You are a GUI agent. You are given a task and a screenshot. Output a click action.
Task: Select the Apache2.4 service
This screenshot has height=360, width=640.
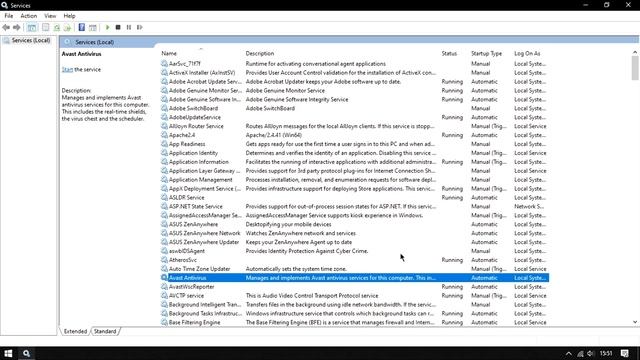pos(355,135)
